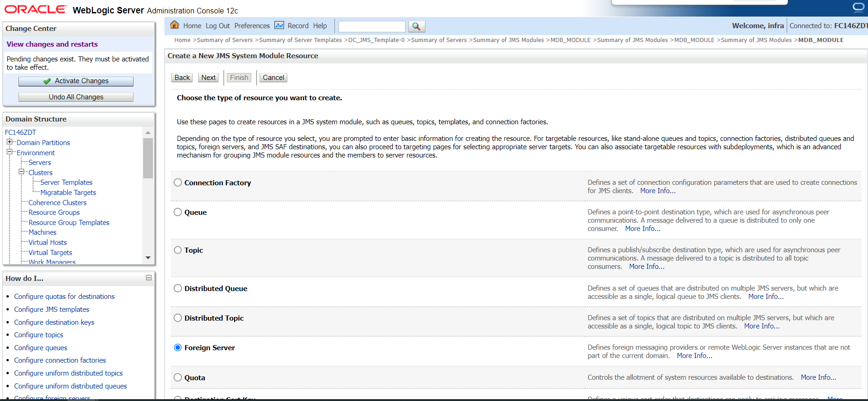Click the Home breadcrumb link

182,40
